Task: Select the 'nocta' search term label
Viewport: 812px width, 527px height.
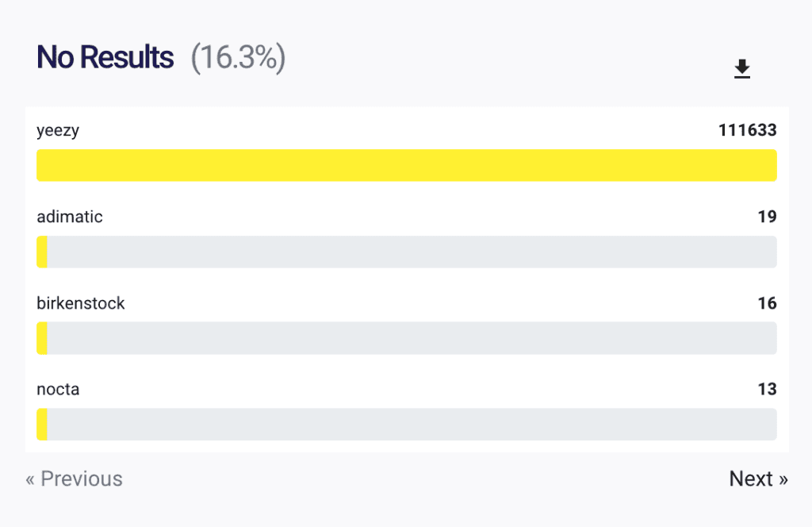Action: click(x=58, y=390)
